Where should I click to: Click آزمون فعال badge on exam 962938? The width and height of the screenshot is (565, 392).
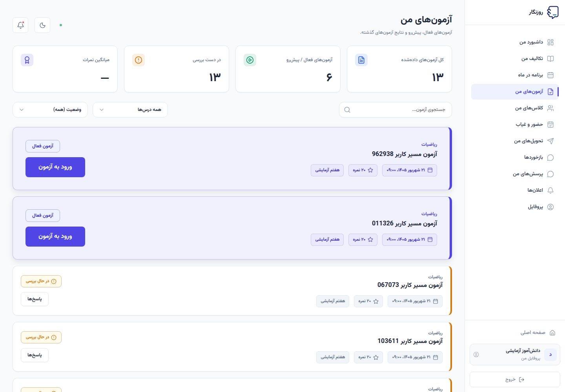(x=43, y=146)
